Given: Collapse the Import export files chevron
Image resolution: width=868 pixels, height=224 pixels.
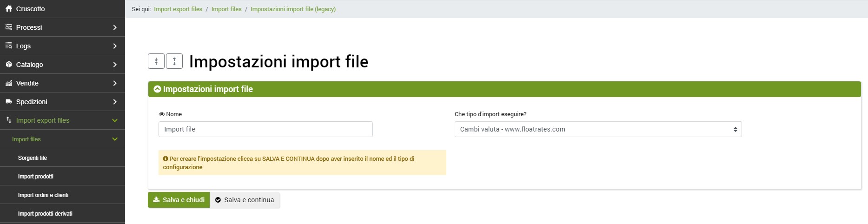Looking at the screenshot, I should coord(115,120).
